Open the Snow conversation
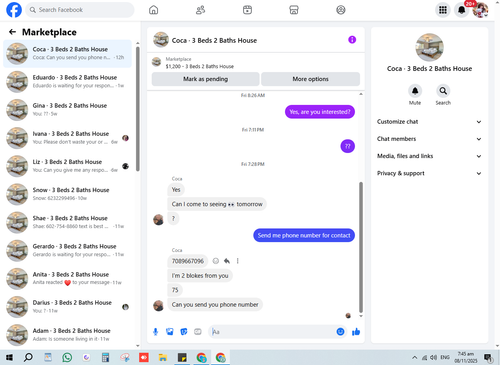 pos(67,194)
